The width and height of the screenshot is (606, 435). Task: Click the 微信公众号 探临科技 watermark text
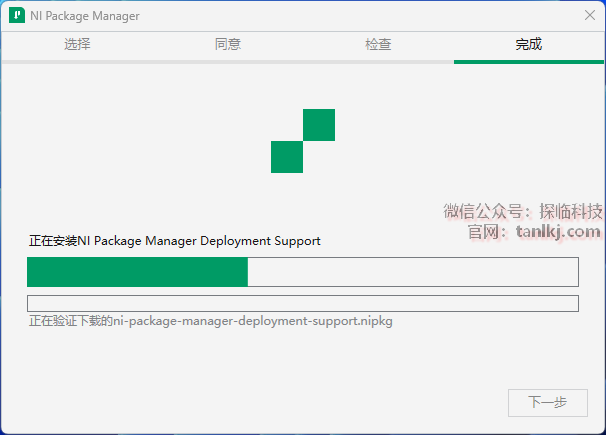(523, 212)
